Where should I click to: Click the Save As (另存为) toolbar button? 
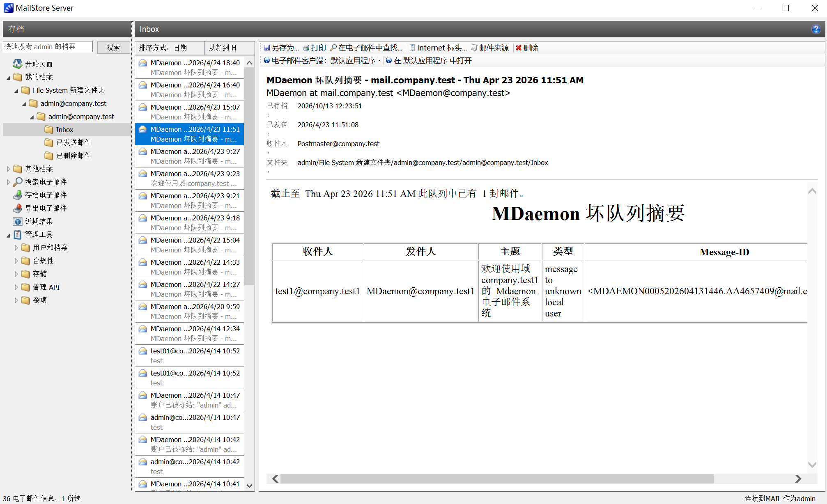point(281,48)
